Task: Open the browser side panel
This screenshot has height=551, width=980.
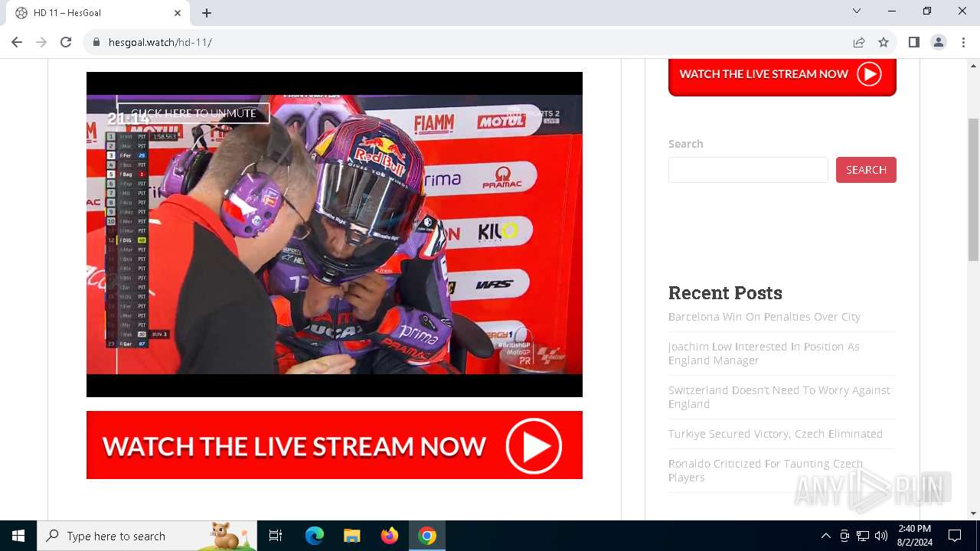Action: (914, 42)
